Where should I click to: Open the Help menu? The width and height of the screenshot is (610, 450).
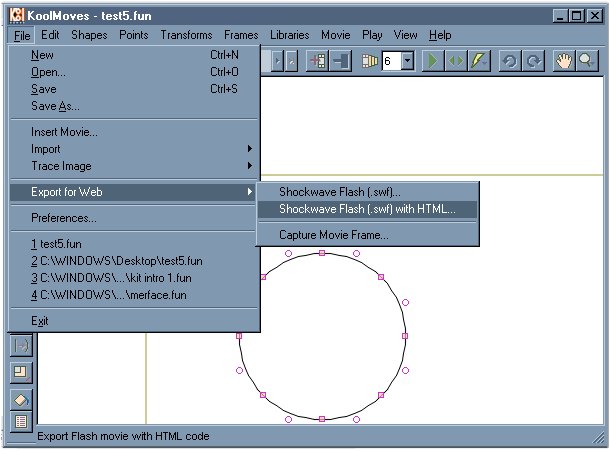[440, 35]
